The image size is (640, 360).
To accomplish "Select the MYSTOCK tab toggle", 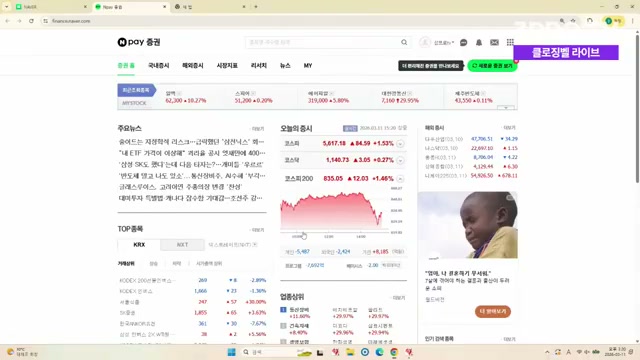I will click(x=134, y=103).
